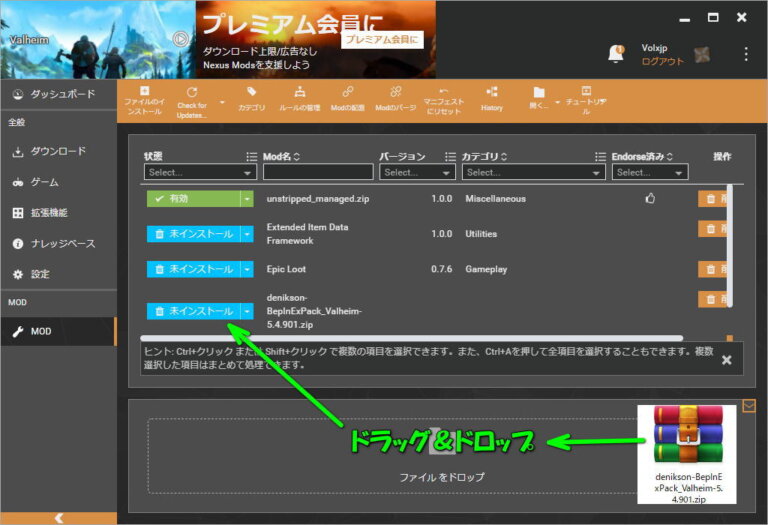
Task: Click 未インストール button for Epic Loot
Action: [x=193, y=269]
